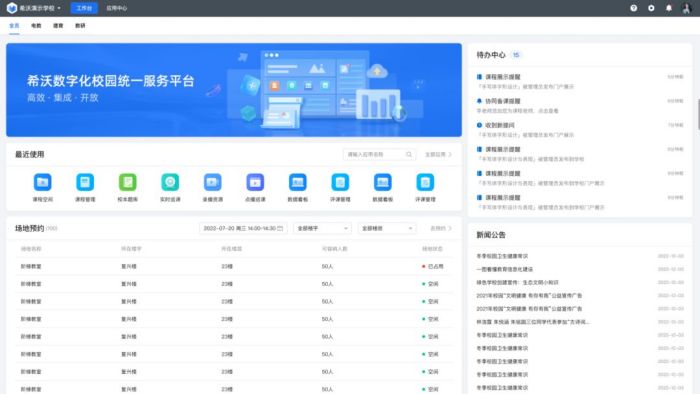Launch the green 校本题库 app
Screen dimensions: 700x394
[x=128, y=182]
